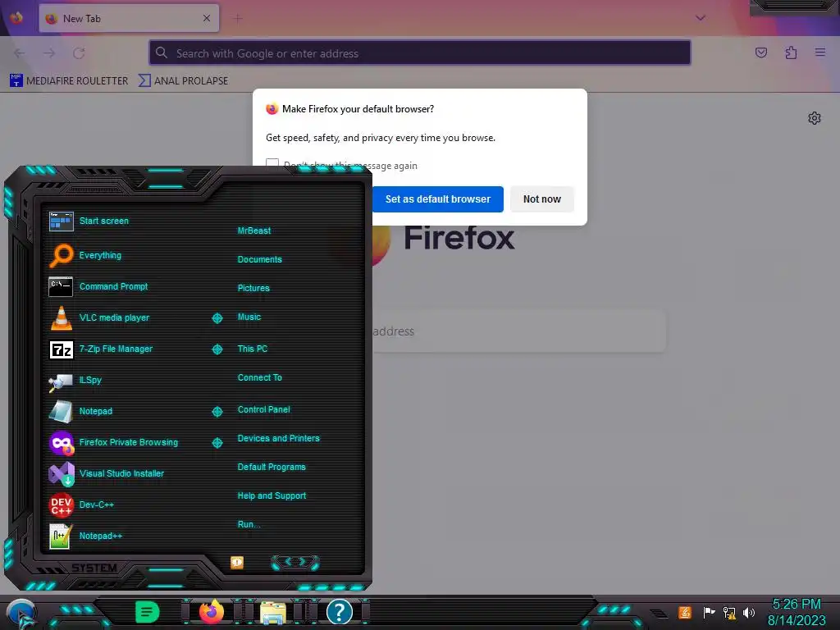This screenshot has height=630, width=840.
Task: Expand Firefox Private Browsing jump list arrow
Action: pyautogui.click(x=217, y=443)
